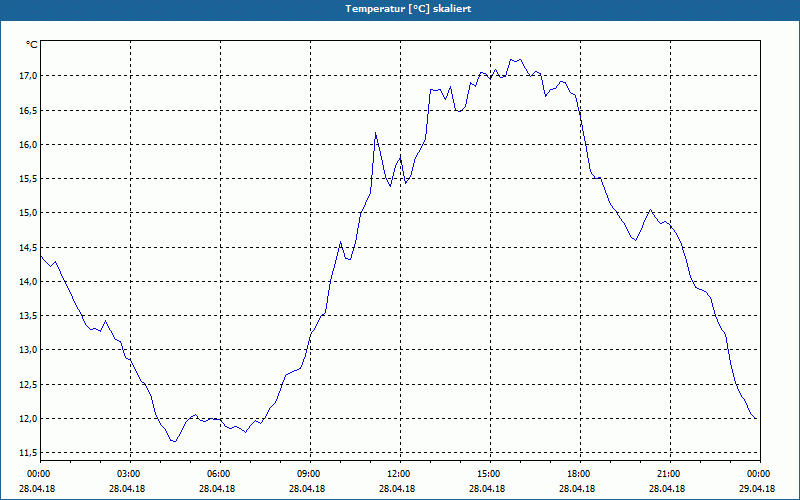
Task: Select the 12,0 y-axis label
Action: click(28, 419)
